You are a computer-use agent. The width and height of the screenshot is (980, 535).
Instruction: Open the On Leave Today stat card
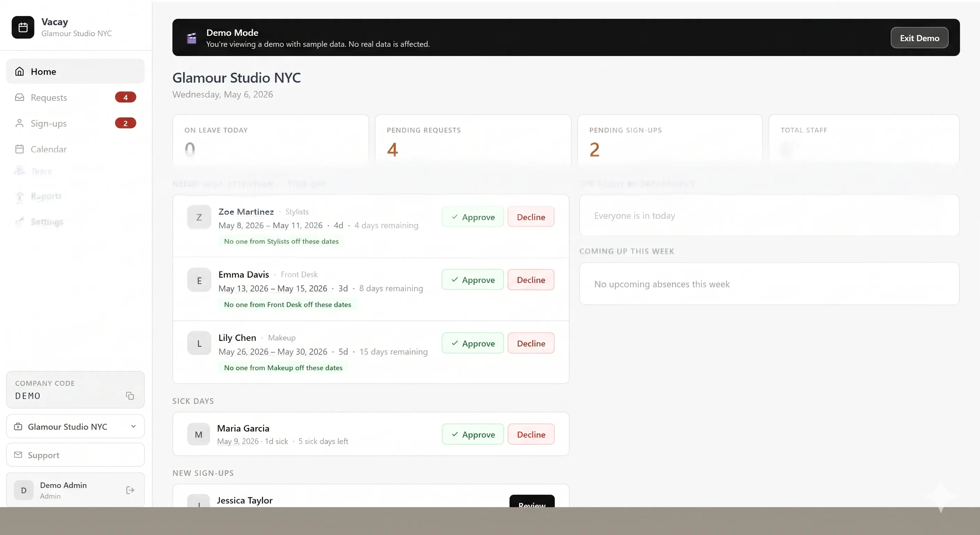pyautogui.click(x=270, y=139)
